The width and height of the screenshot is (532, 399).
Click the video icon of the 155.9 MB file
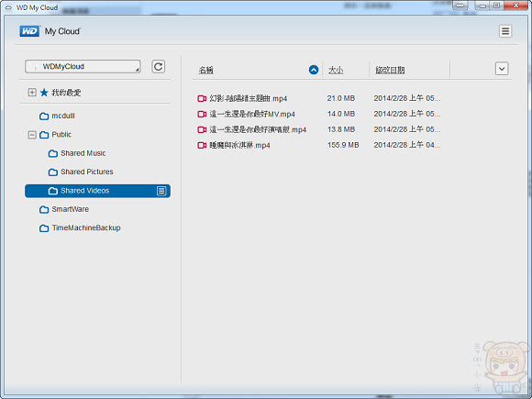(x=202, y=145)
